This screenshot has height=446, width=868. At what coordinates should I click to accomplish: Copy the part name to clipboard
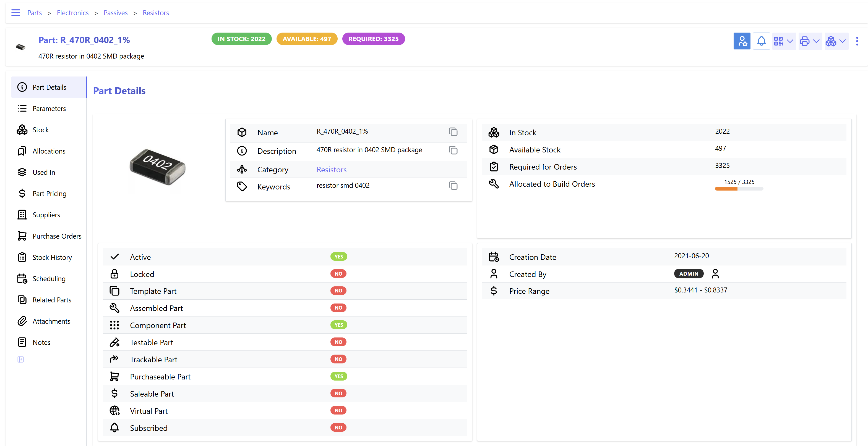click(x=453, y=132)
